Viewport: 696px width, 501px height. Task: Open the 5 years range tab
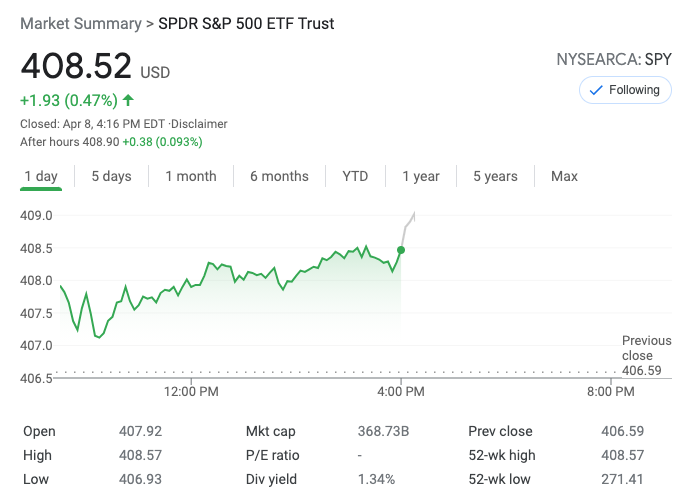495,177
